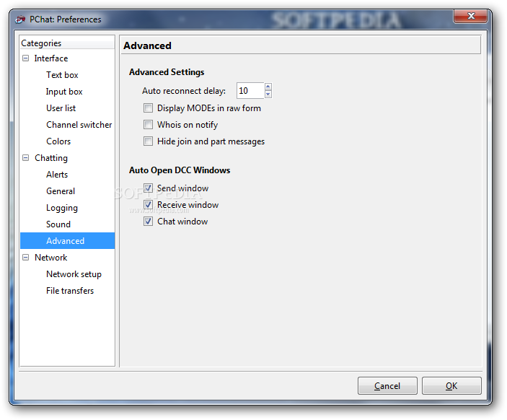Viewport: 507px width, 420px height.
Task: Click the PChat application icon in title bar
Action: tap(20, 19)
